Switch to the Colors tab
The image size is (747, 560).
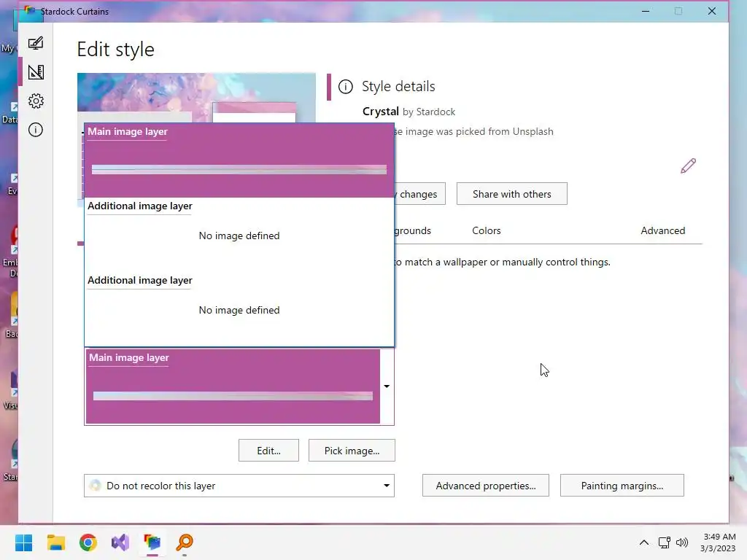pyautogui.click(x=487, y=230)
